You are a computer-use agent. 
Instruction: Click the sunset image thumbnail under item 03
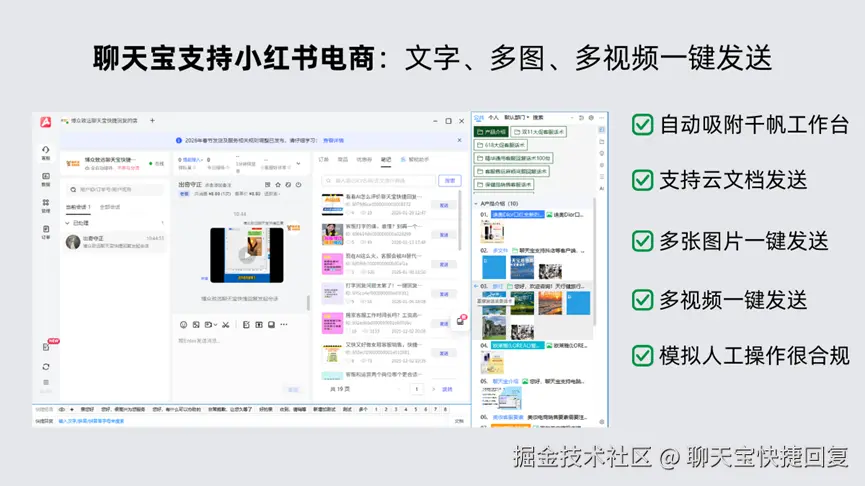[550, 303]
